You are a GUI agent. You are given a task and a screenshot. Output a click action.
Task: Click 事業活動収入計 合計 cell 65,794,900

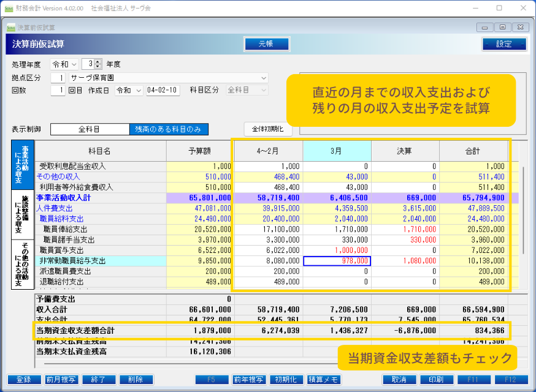474,198
